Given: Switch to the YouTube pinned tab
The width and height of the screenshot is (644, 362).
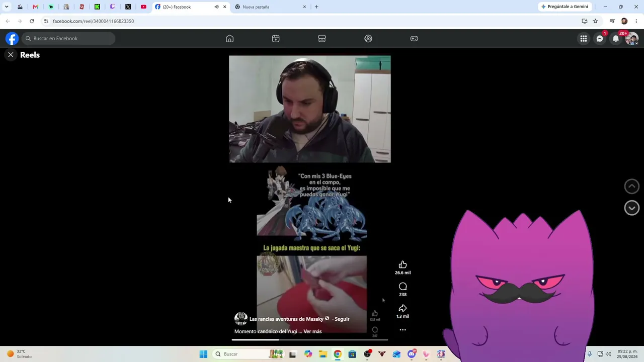Looking at the screenshot, I should (x=143, y=7).
